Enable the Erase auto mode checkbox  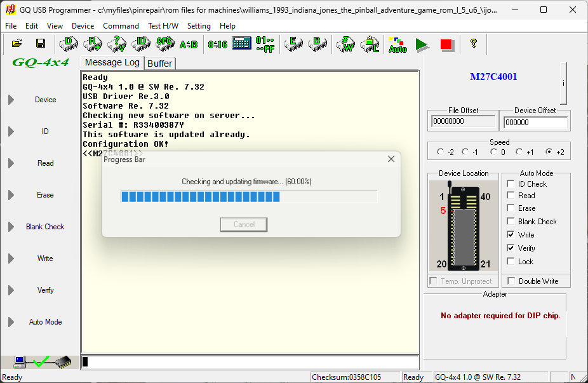point(511,208)
